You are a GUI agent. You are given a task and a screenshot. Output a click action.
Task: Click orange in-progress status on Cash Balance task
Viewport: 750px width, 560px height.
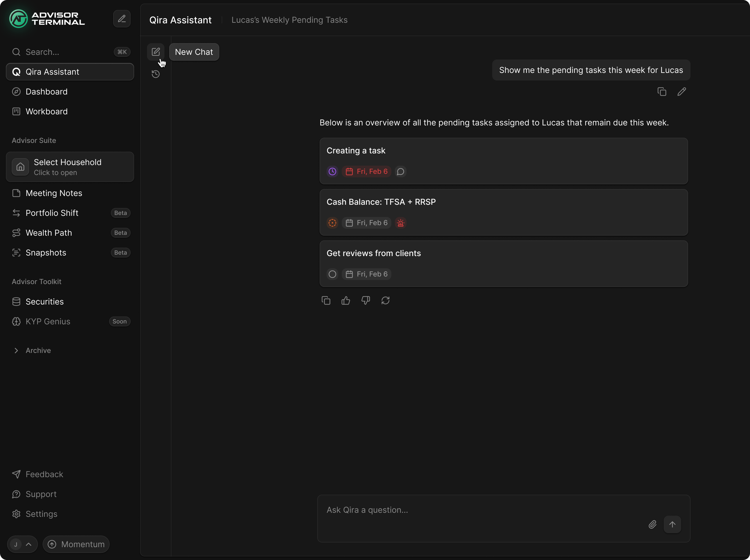click(332, 223)
